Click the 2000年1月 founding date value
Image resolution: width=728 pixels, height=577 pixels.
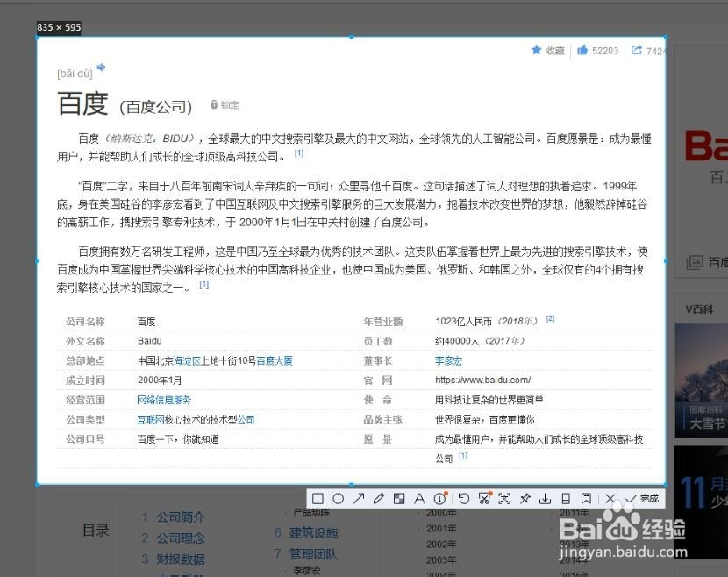pos(160,381)
